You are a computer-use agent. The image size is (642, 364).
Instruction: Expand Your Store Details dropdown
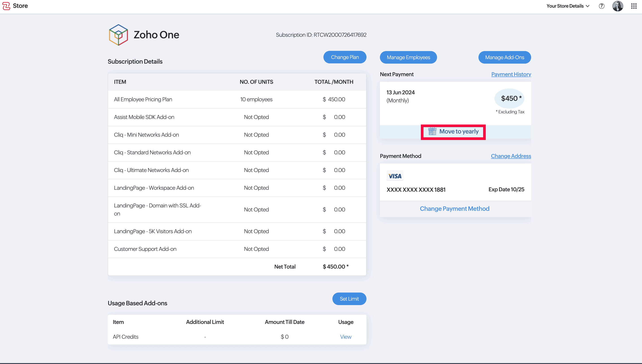click(x=568, y=6)
